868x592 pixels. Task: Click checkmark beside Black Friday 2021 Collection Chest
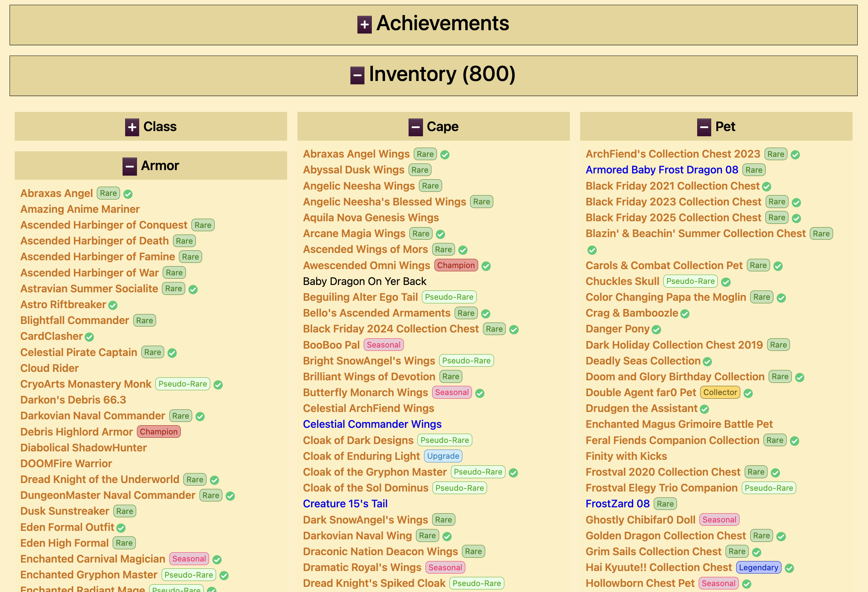click(767, 187)
